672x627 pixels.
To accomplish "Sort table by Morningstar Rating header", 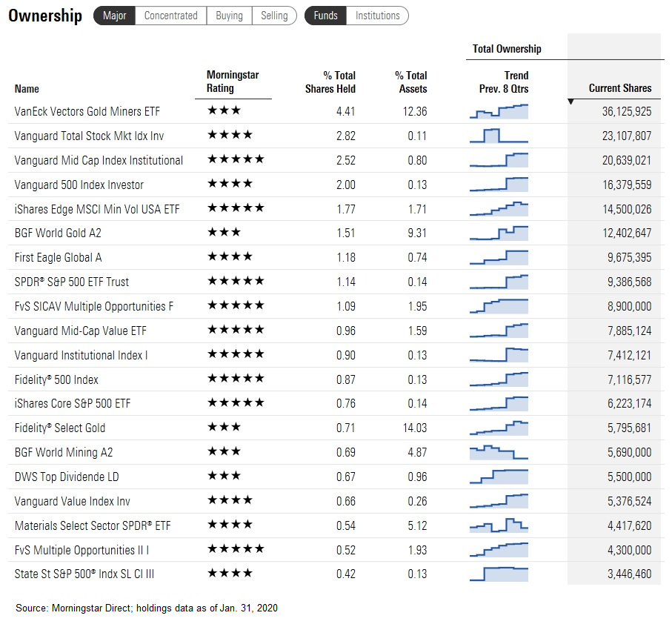I will click(232, 82).
